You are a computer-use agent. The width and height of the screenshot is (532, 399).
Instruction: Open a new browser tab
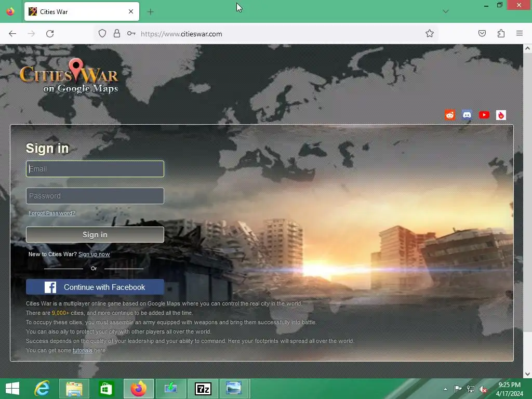[150, 12]
